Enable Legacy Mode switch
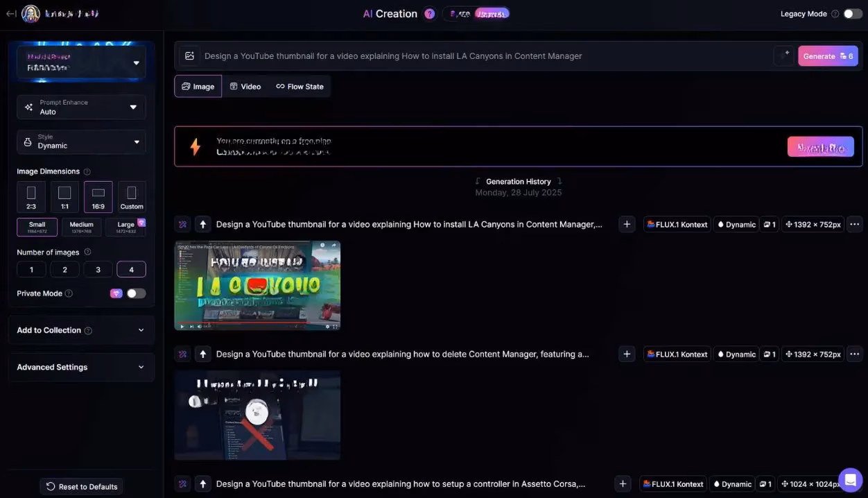868x498 pixels. 853,13
